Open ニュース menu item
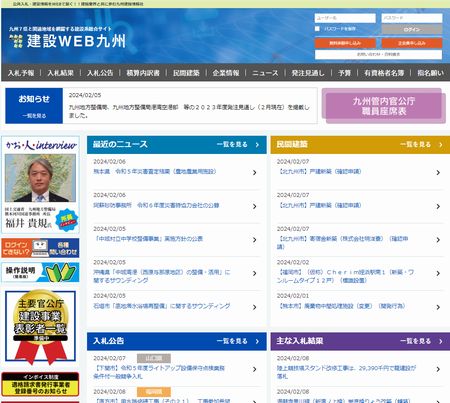 [x=265, y=73]
